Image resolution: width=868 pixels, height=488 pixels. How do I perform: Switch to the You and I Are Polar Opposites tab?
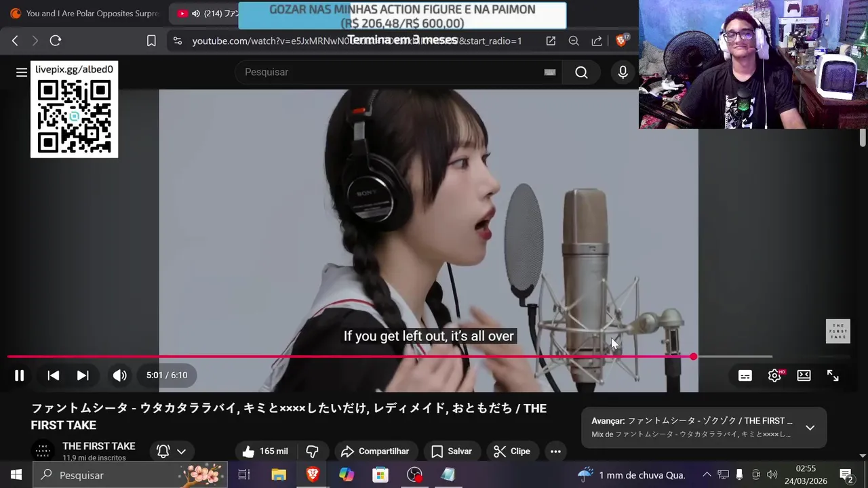[83, 14]
